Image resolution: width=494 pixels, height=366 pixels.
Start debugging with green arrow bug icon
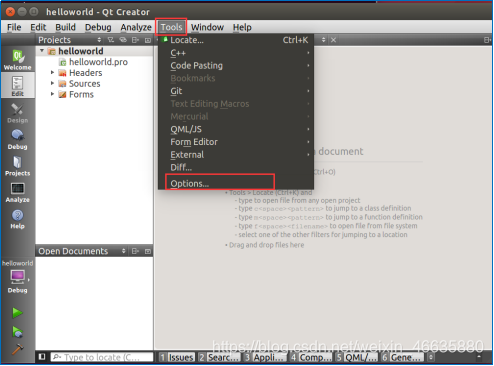tap(17, 332)
